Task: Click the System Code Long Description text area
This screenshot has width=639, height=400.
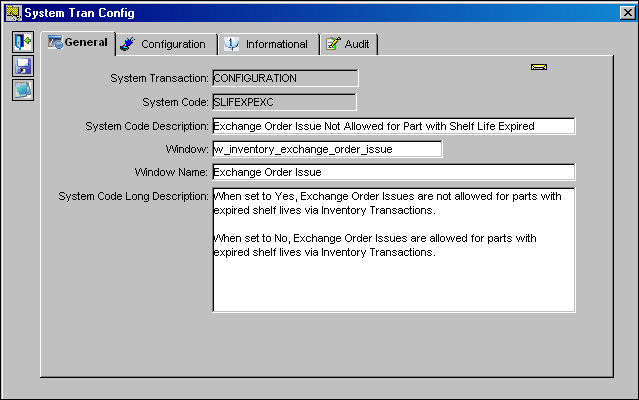Action: pos(394,250)
